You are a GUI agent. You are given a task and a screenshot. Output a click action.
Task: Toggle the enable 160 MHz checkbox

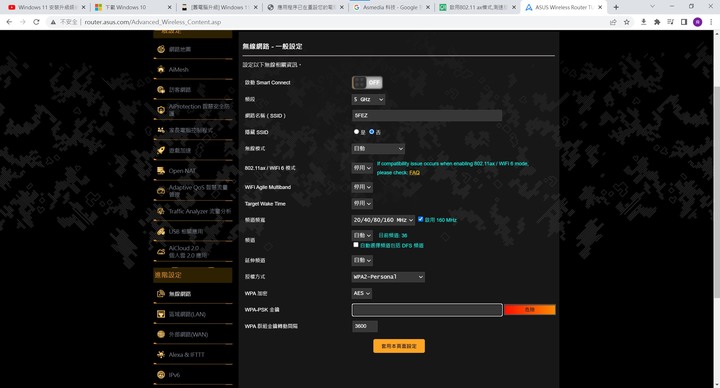pos(420,219)
